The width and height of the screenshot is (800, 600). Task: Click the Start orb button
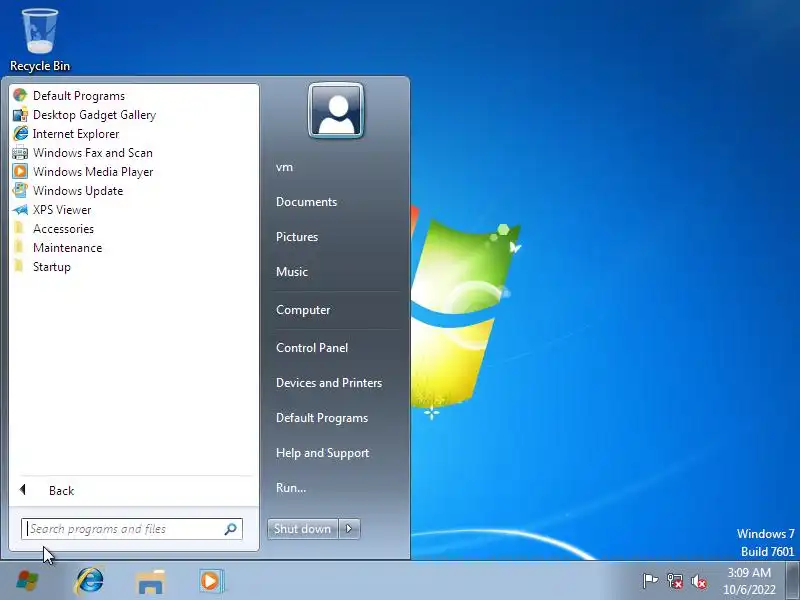[x=27, y=581]
